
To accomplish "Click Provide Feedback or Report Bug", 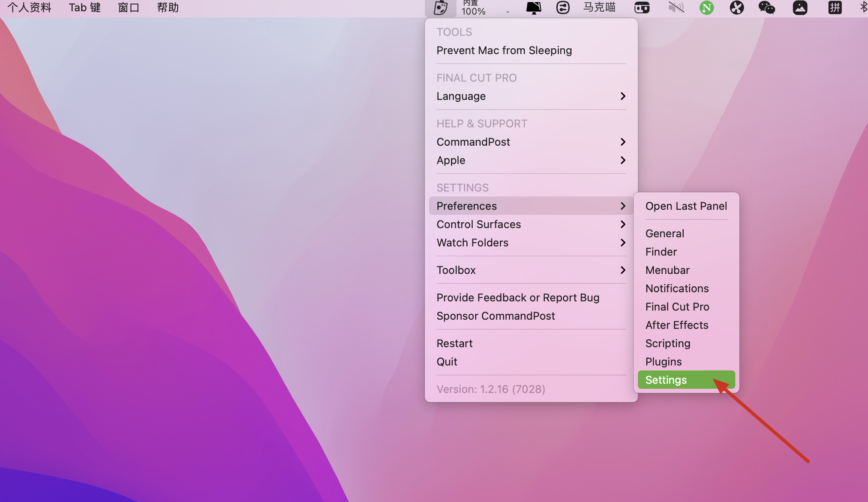I will click(x=518, y=298).
